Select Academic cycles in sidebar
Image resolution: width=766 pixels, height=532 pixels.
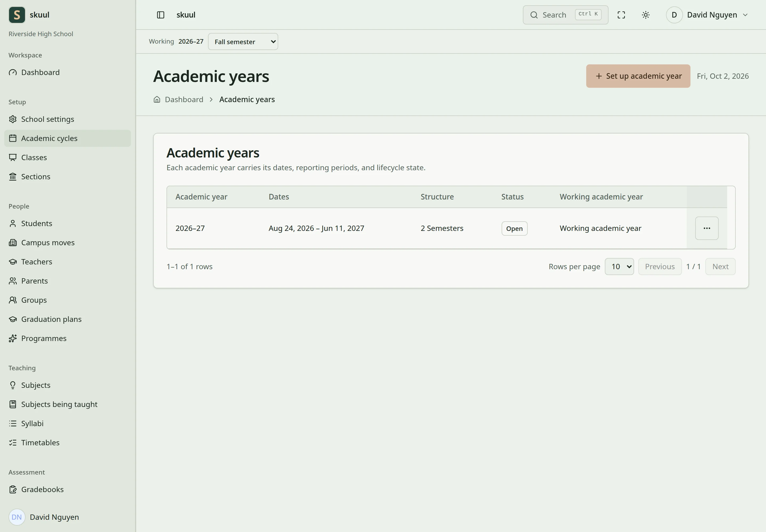point(67,138)
